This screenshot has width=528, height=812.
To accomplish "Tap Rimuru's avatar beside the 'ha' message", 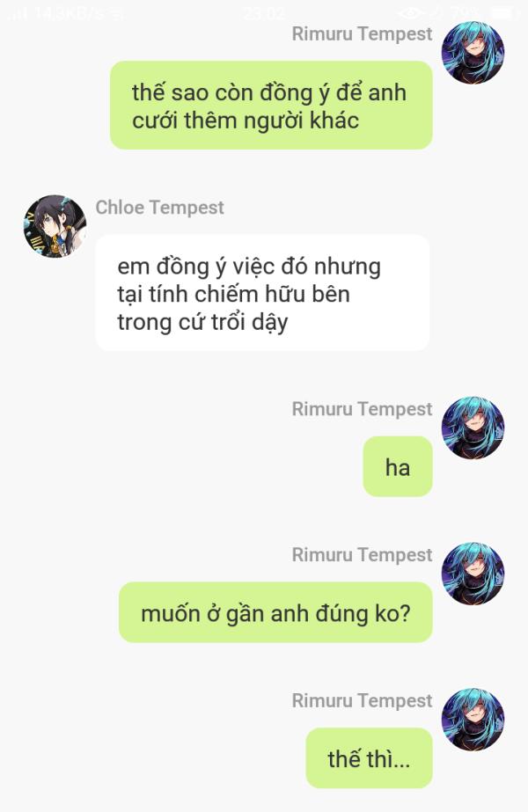I will (x=473, y=428).
